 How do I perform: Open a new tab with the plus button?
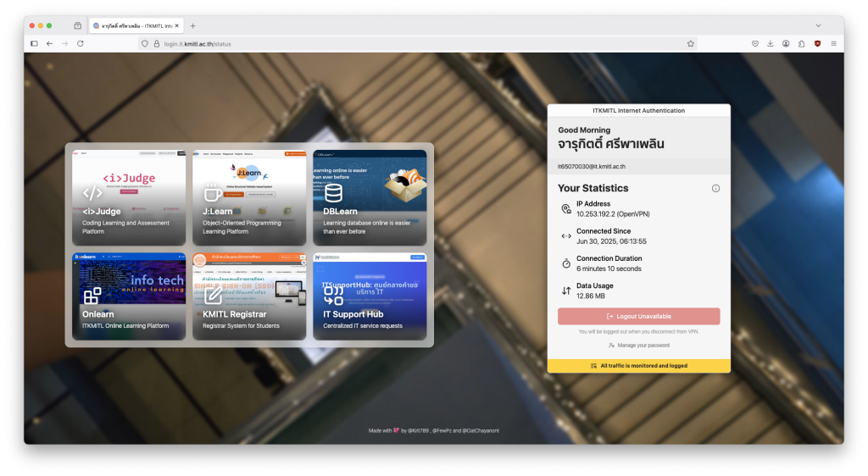pyautogui.click(x=192, y=25)
